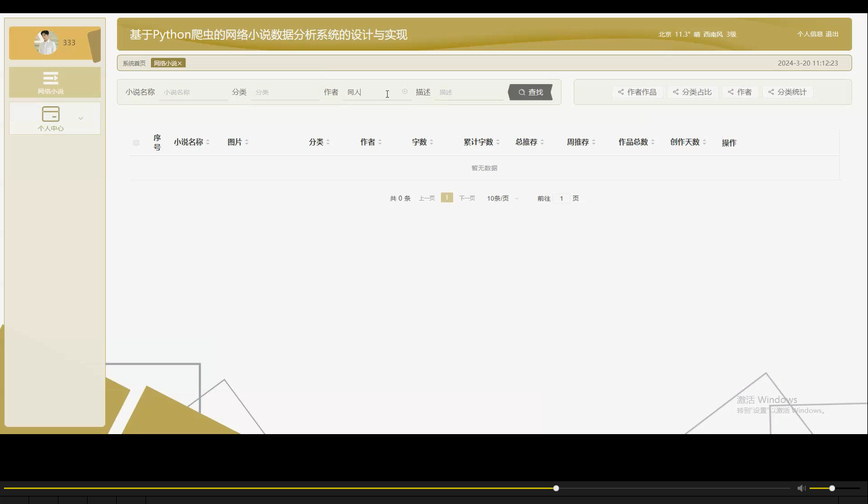This screenshot has height=504, width=868.
Task: Click the 暂无数据 empty table message
Action: 484,168
